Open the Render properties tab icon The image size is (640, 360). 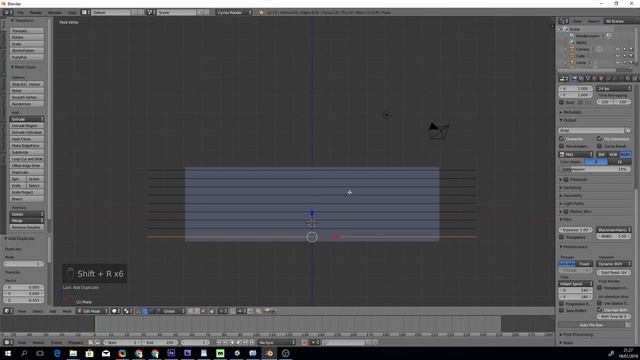[575, 78]
